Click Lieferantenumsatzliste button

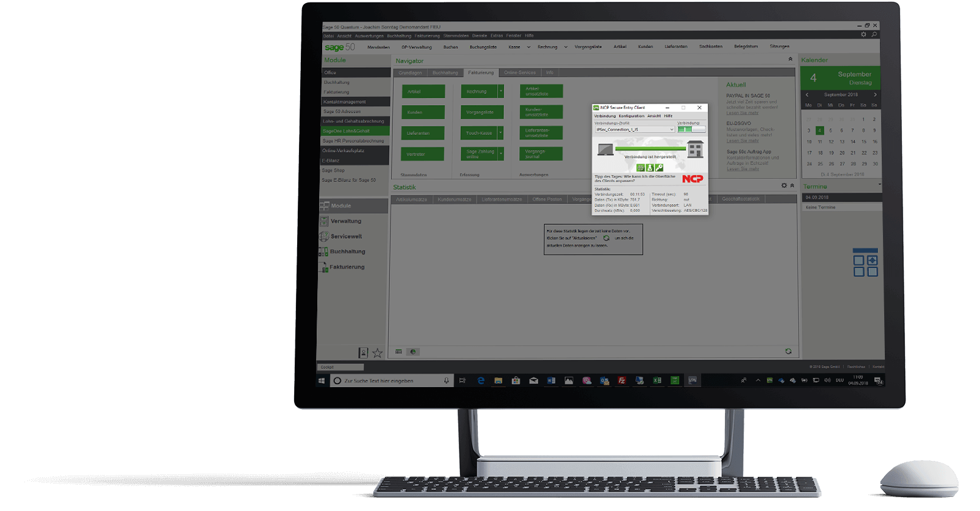point(541,132)
